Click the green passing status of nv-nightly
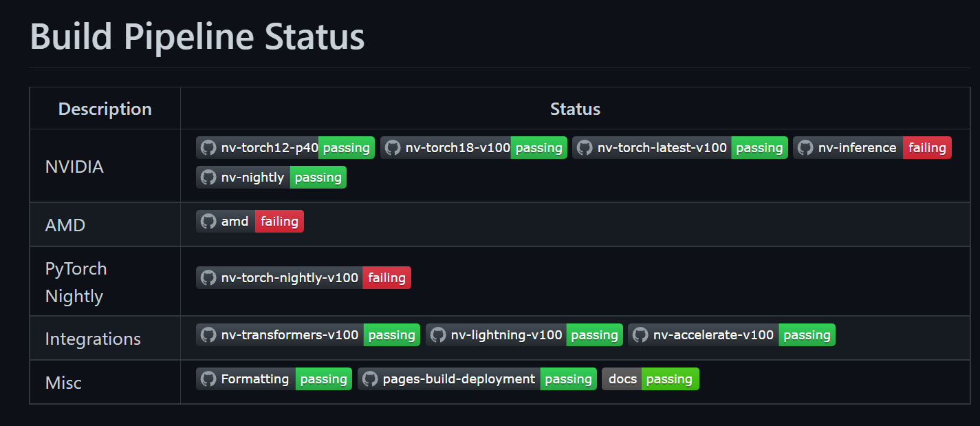 318,178
